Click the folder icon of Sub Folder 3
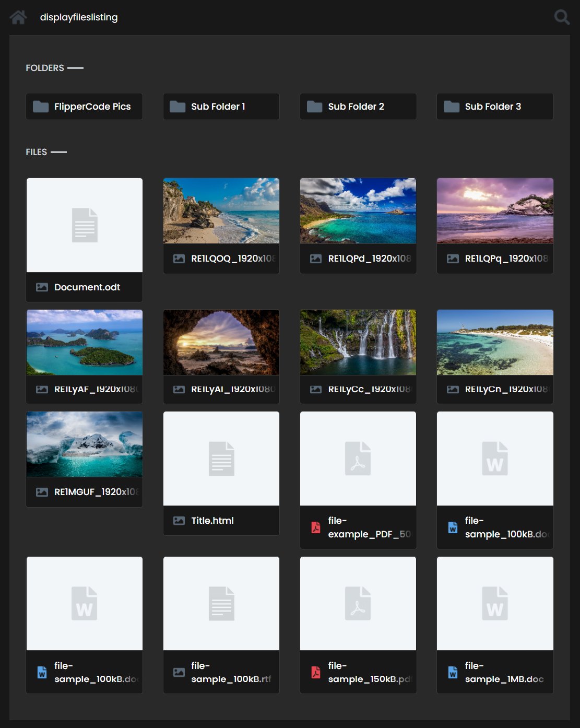Image resolution: width=580 pixels, height=728 pixels. point(451,107)
